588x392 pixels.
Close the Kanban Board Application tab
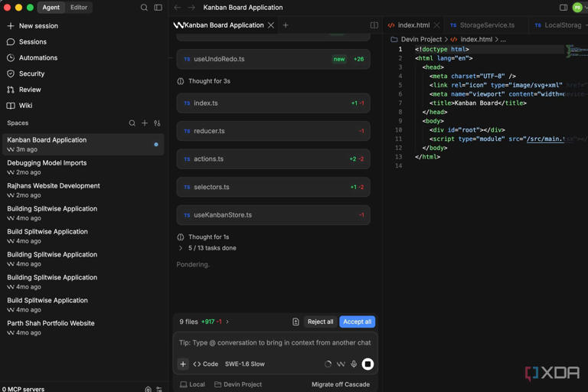[x=271, y=25]
